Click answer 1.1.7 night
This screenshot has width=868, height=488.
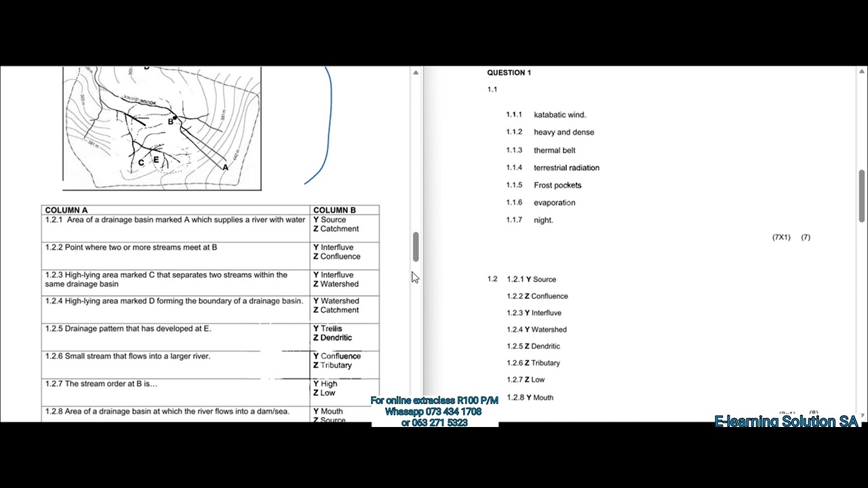point(530,220)
